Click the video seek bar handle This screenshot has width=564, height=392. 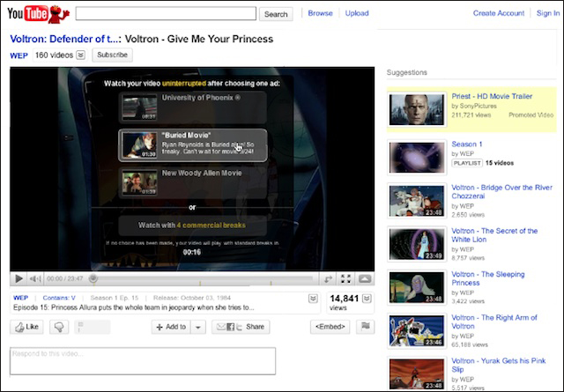(93, 278)
